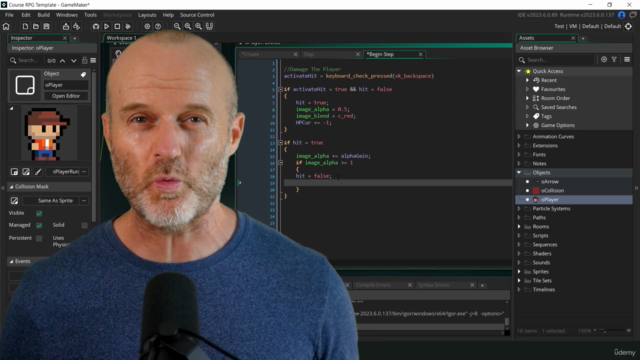Click the Asset Browser add asset icon
The height and width of the screenshot is (360, 640).
(x=604, y=60)
